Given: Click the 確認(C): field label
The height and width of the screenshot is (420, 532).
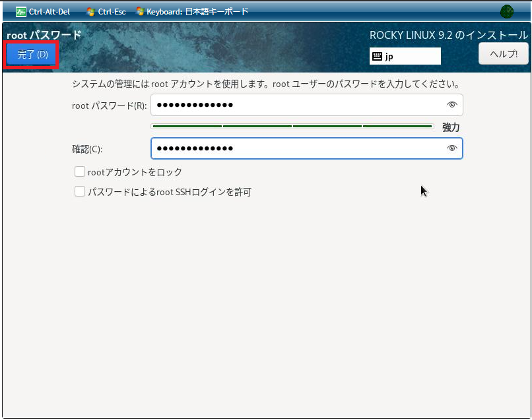Looking at the screenshot, I should point(87,149).
